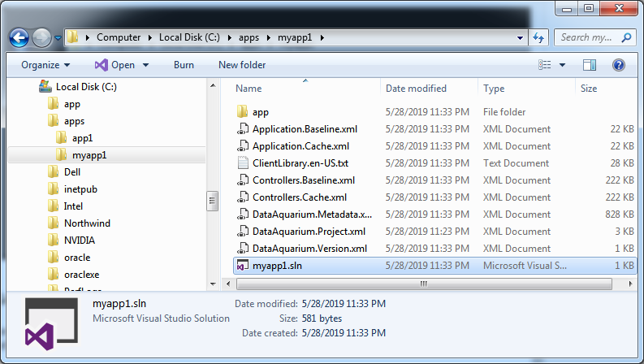Click the folder icon in the address bar
This screenshot has width=644, height=364.
(73, 37)
